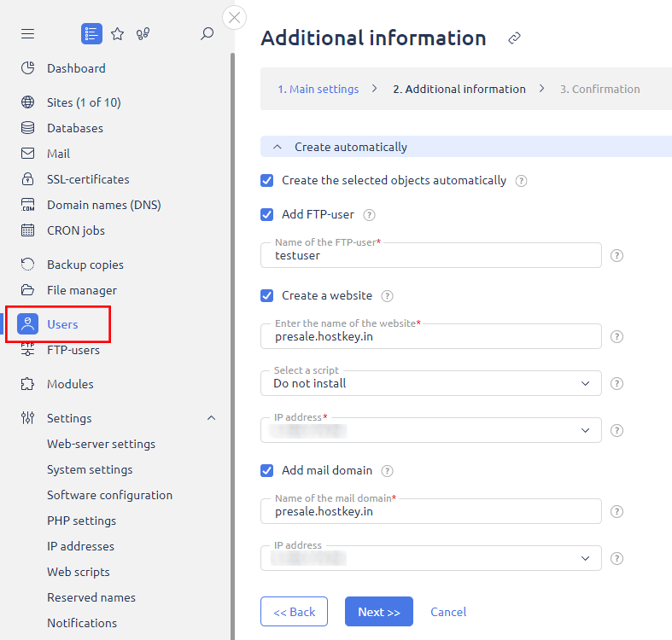Click the search magnifier icon
Image resolution: width=672 pixels, height=640 pixels.
(x=207, y=34)
